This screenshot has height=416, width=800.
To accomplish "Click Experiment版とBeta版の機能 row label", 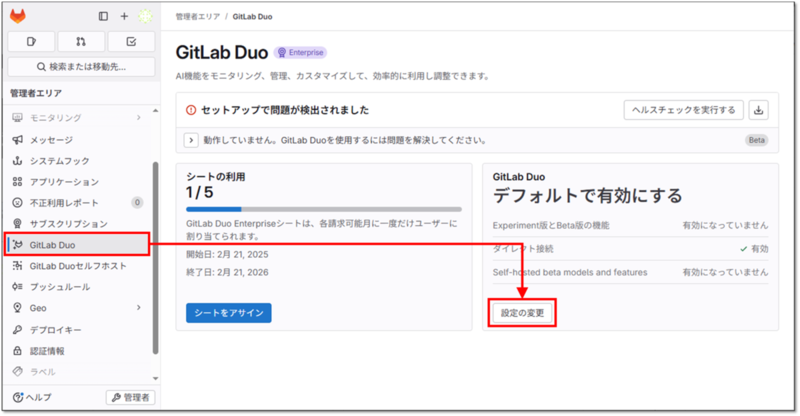I will point(551,225).
